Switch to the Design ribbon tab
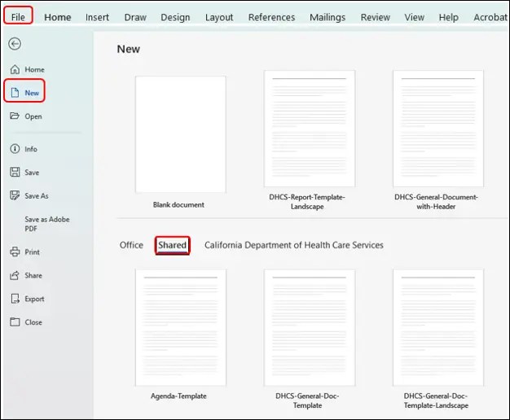Viewport: 510px width, 420px height. (x=175, y=17)
